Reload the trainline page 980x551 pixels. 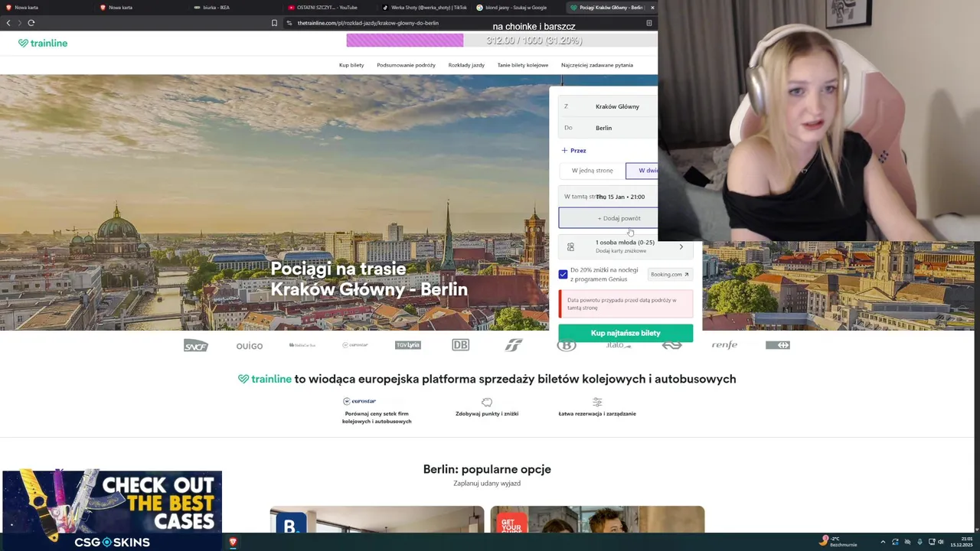31,23
